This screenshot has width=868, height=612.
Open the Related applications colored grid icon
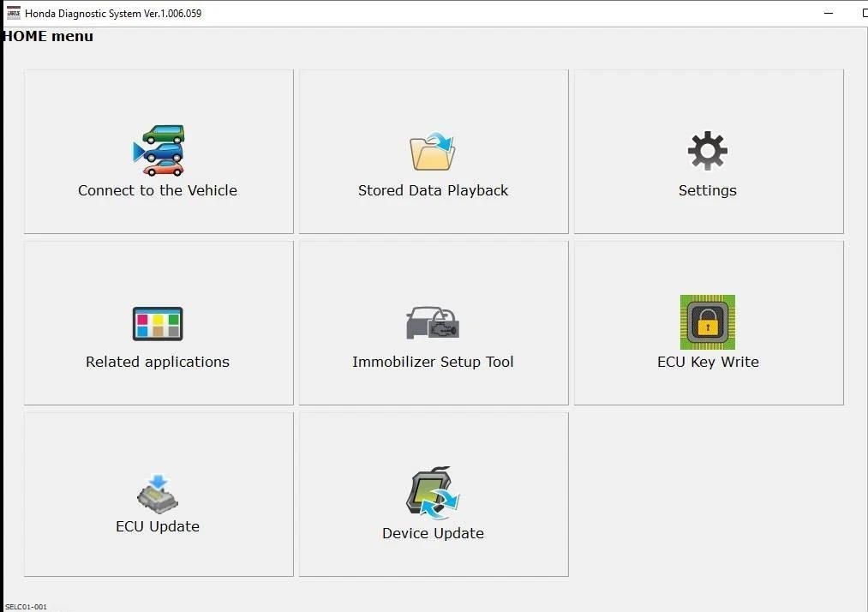158,323
